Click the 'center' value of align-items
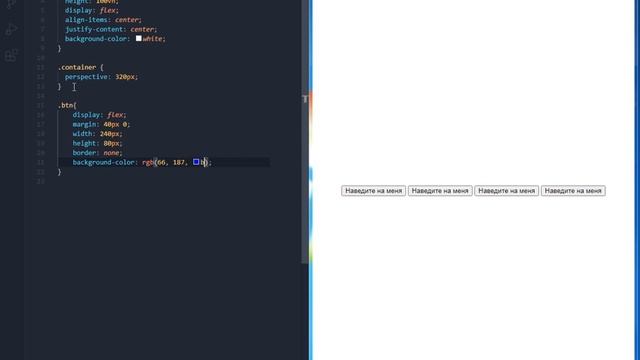This screenshot has width=640, height=360. tap(127, 20)
